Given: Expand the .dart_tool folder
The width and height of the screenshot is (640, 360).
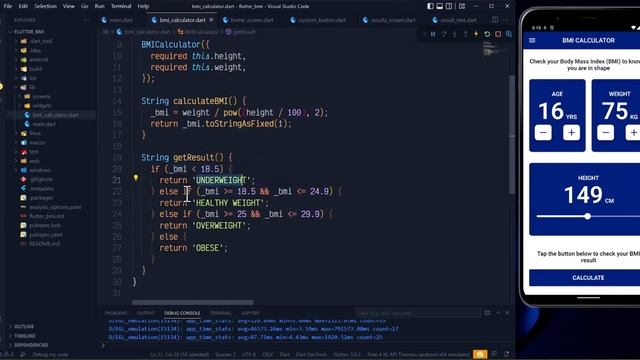Looking at the screenshot, I should pyautogui.click(x=40, y=41).
